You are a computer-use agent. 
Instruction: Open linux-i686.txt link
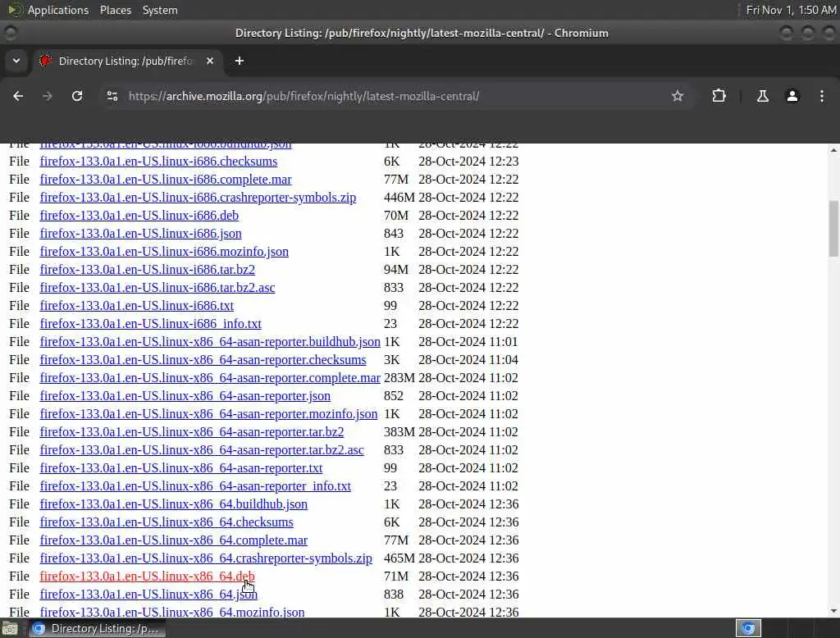[137, 305]
